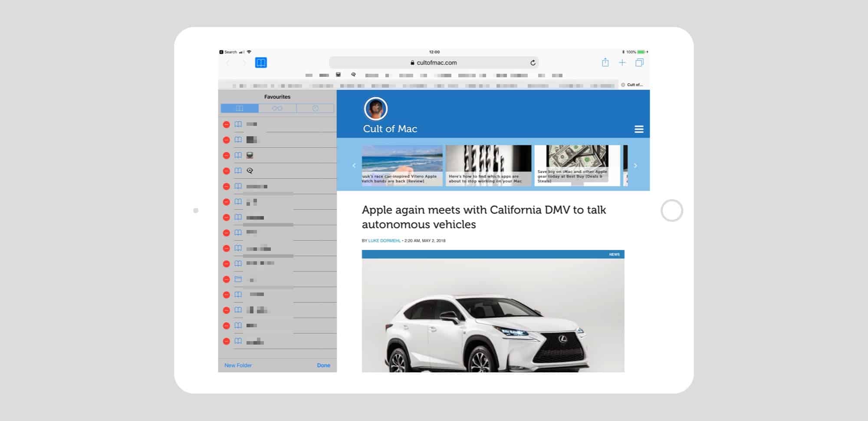Tap Done to finish editing bookmarks

[x=323, y=365]
